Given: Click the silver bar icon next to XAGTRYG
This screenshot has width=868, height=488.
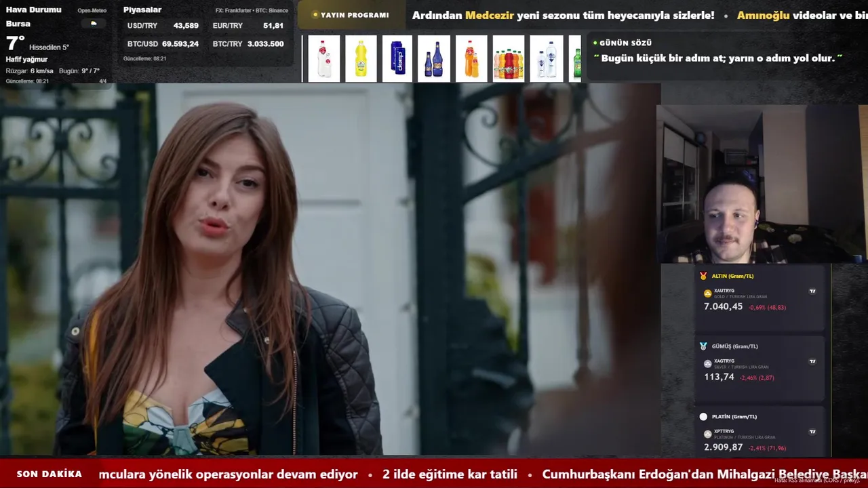Looking at the screenshot, I should 708,364.
